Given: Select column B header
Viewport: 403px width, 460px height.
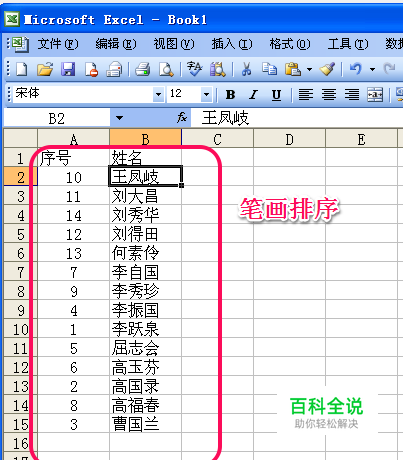Looking at the screenshot, I should pos(146,139).
